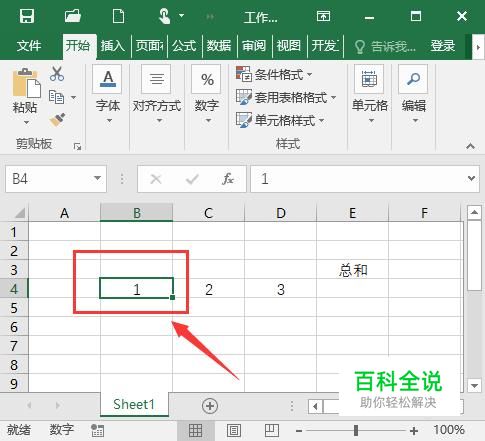Click the Paste clipboard icon
Screen dimensions: 485x441
26,83
